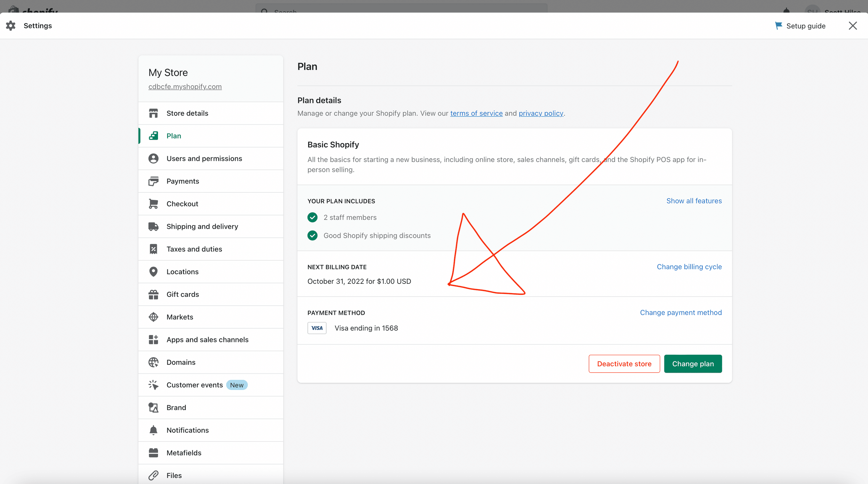This screenshot has width=868, height=484.
Task: Go to Taxes and duties
Action: click(x=211, y=249)
